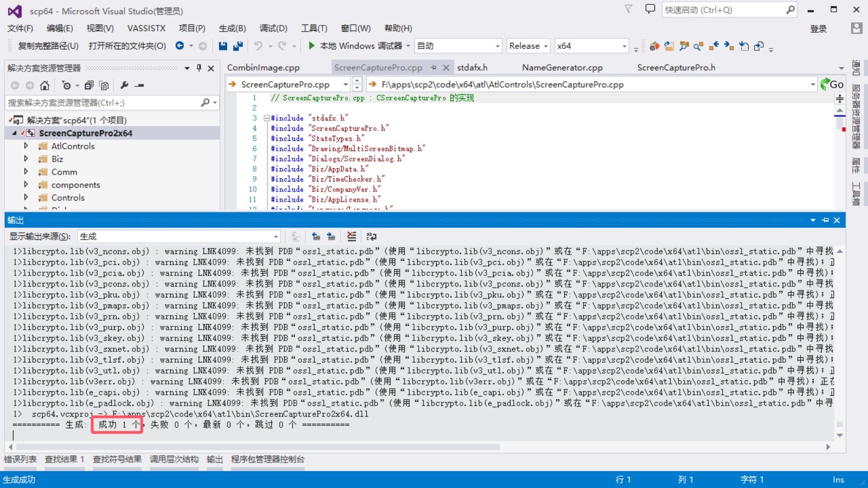Click the Save All toolbar icon
This screenshot has width=868, height=488.
(238, 46)
